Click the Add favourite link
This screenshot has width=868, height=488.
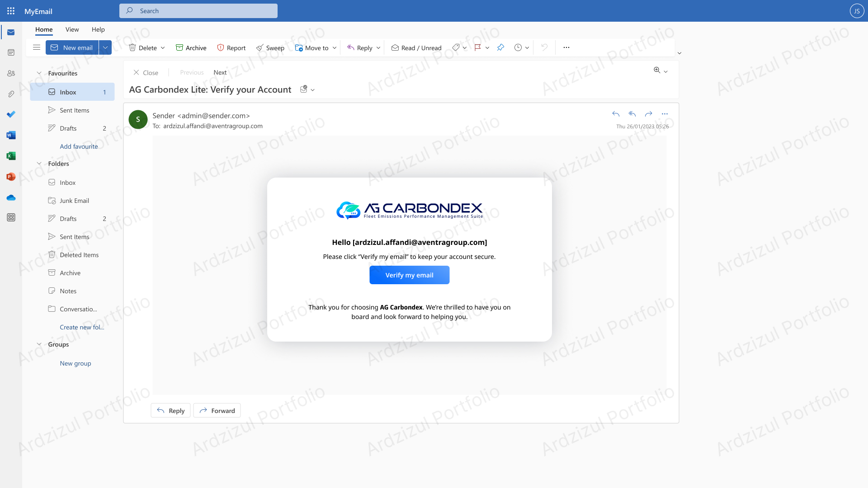coord(79,146)
